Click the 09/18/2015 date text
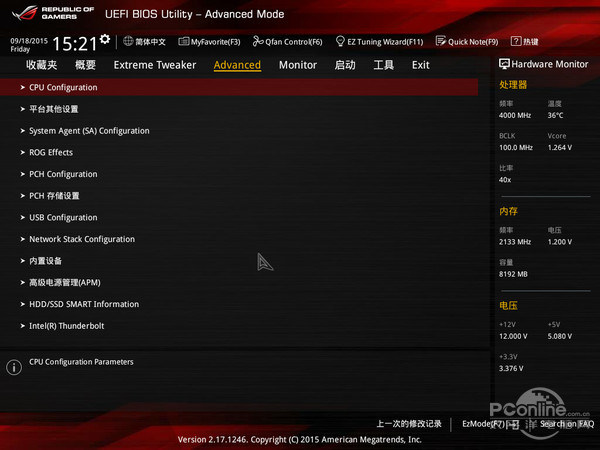600x450 pixels. coord(29,41)
